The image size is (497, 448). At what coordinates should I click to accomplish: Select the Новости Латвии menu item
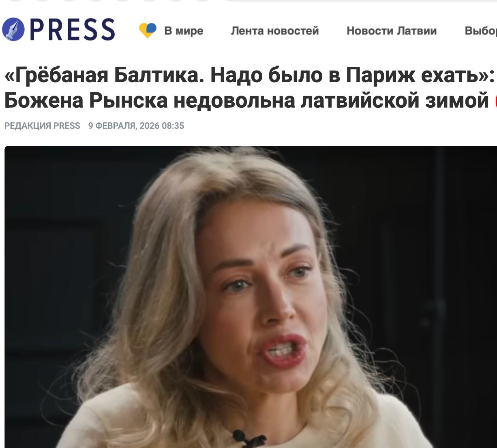(x=392, y=31)
